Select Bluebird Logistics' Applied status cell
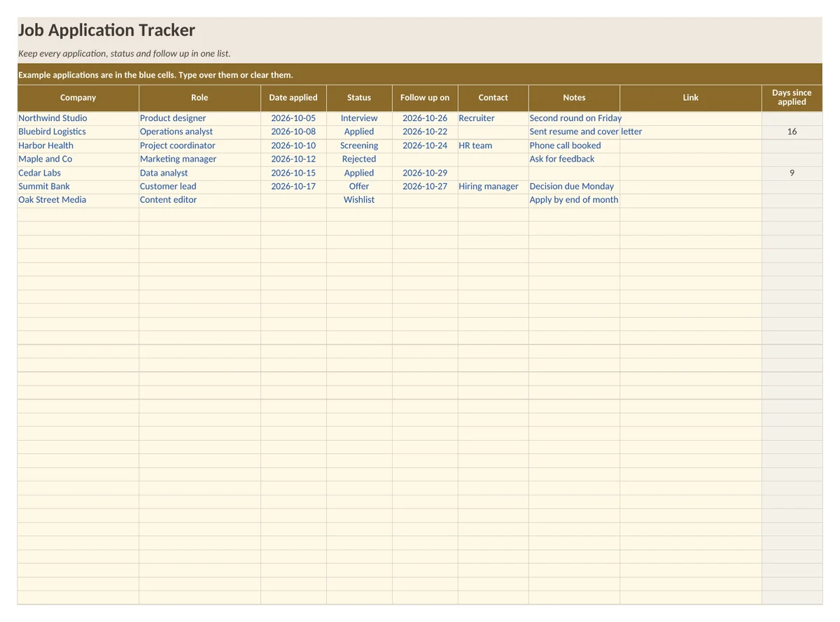This screenshot has width=840, height=622. (x=359, y=132)
